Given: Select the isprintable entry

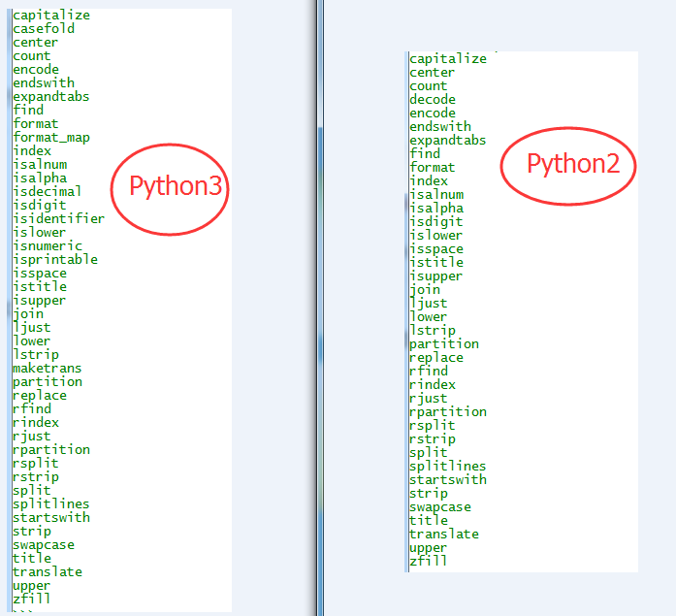Looking at the screenshot, I should (55, 259).
